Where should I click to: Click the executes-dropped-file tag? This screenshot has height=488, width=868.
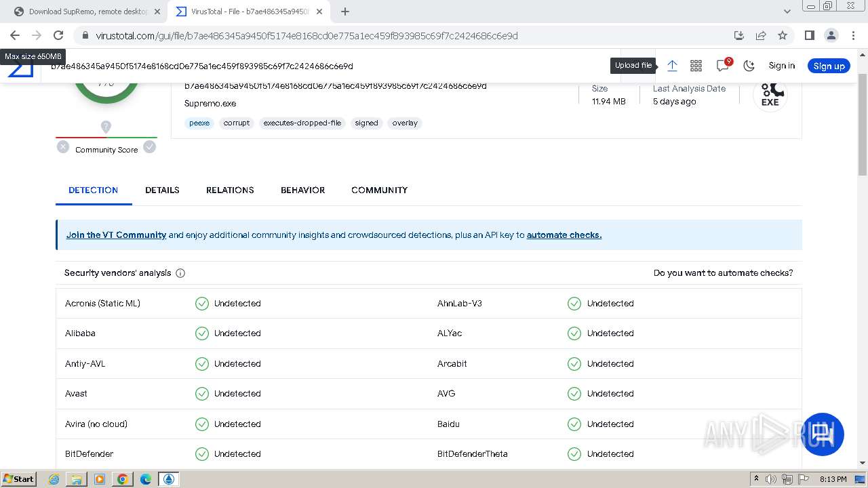302,123
